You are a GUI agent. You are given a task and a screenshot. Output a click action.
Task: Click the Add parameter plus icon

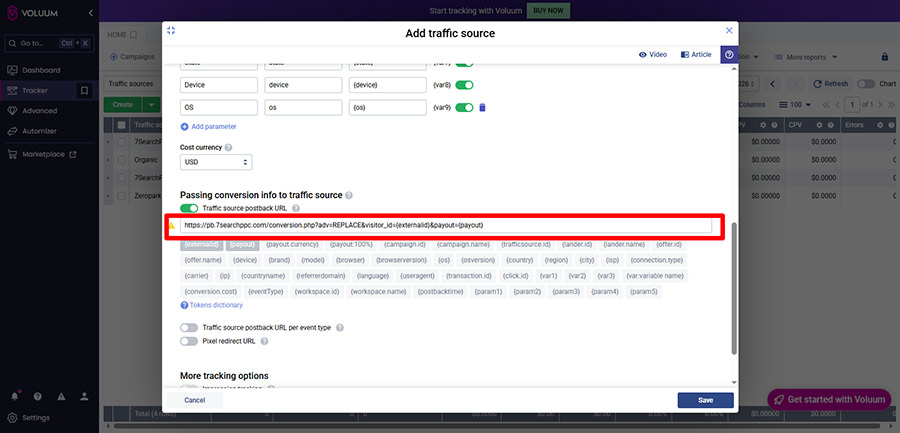tap(184, 127)
